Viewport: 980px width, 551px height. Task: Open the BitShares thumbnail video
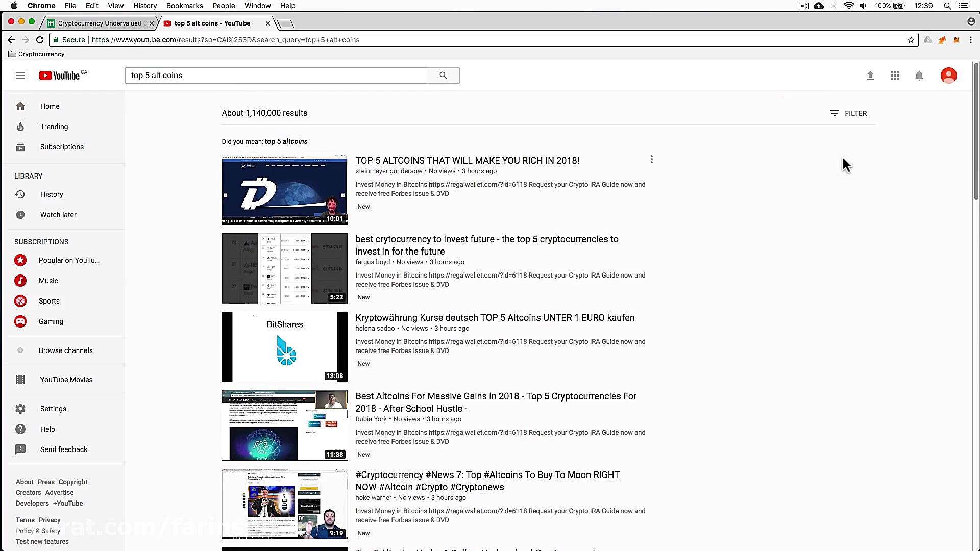tap(285, 347)
